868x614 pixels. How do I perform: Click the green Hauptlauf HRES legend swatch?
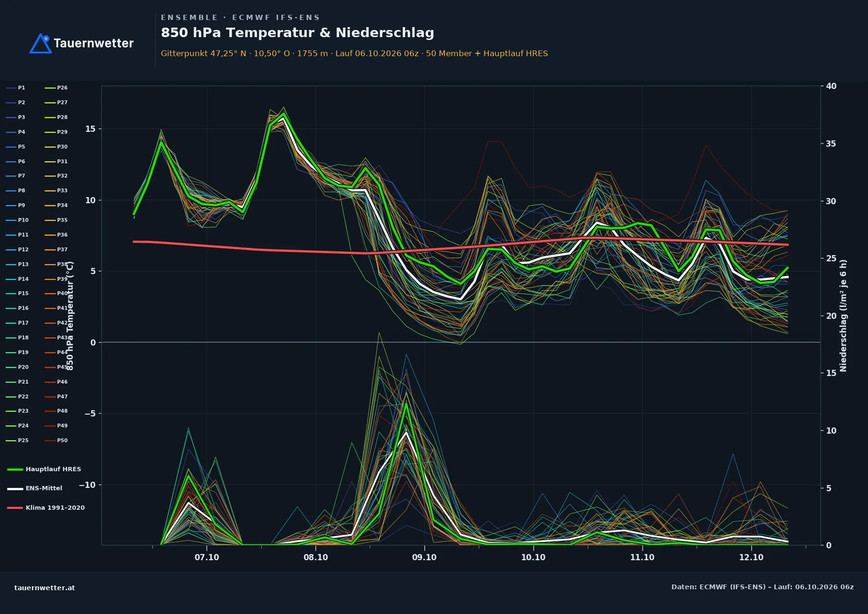coord(15,469)
